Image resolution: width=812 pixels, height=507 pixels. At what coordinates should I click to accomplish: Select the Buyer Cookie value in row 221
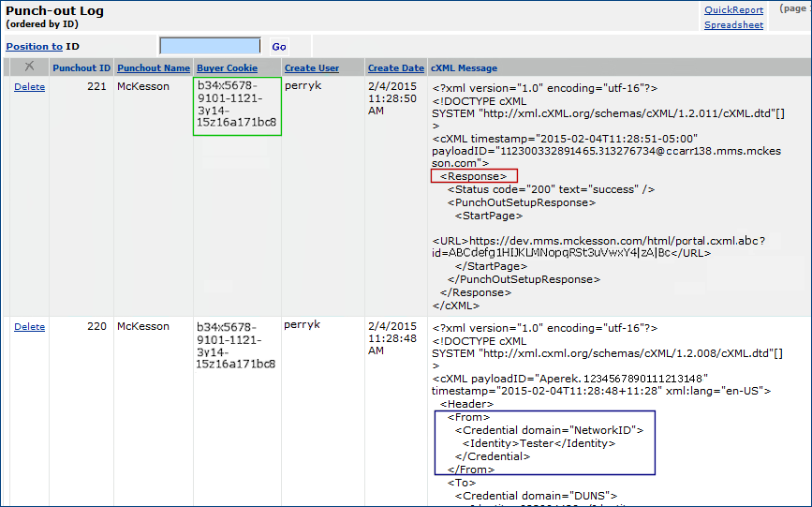pyautogui.click(x=236, y=105)
